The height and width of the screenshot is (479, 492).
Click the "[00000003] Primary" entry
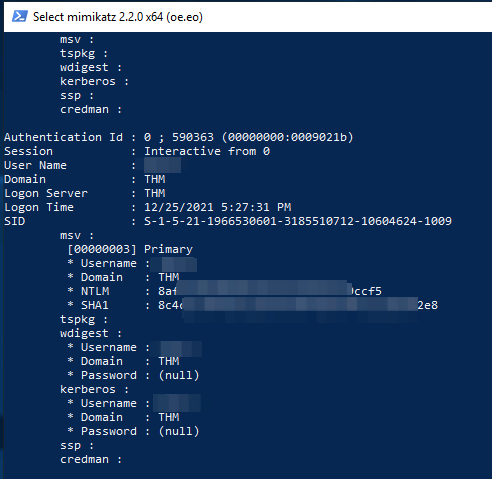[x=130, y=249]
